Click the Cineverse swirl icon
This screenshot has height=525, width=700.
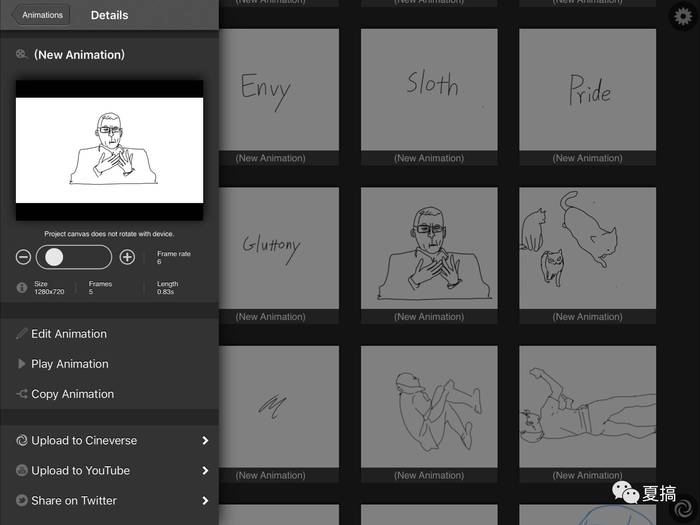click(x=21, y=440)
